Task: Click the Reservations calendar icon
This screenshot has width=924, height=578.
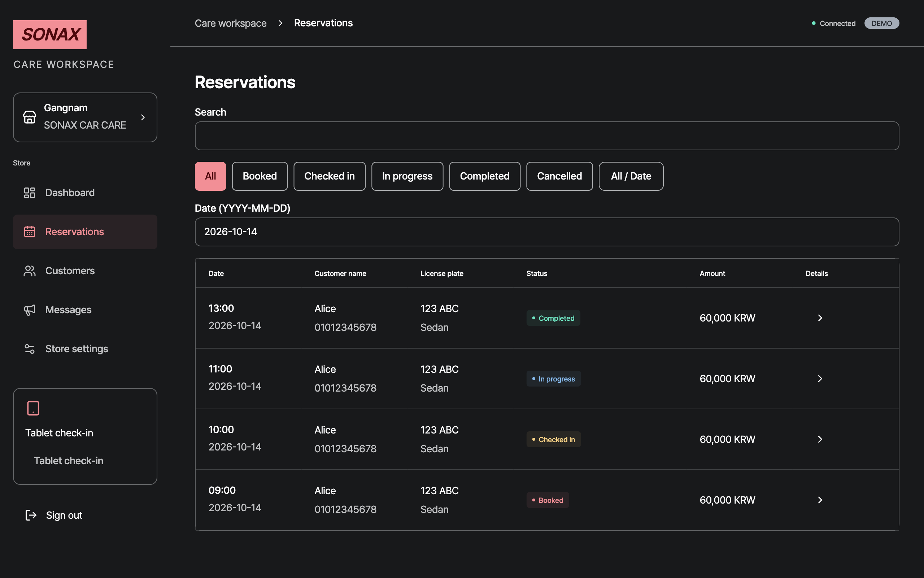Action: pyautogui.click(x=29, y=232)
